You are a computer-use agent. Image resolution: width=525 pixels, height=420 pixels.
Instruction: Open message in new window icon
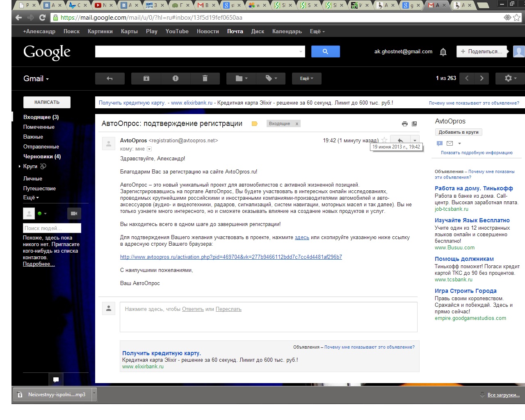pyautogui.click(x=414, y=124)
